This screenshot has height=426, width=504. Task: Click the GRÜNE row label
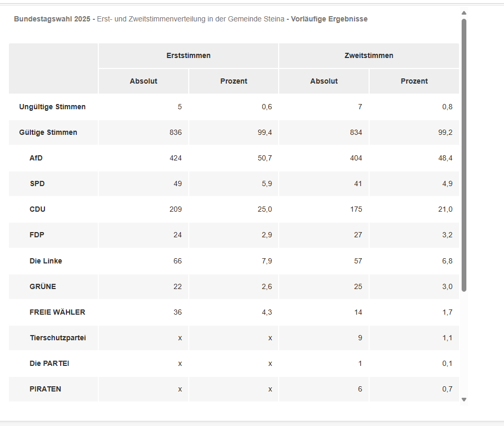click(43, 286)
